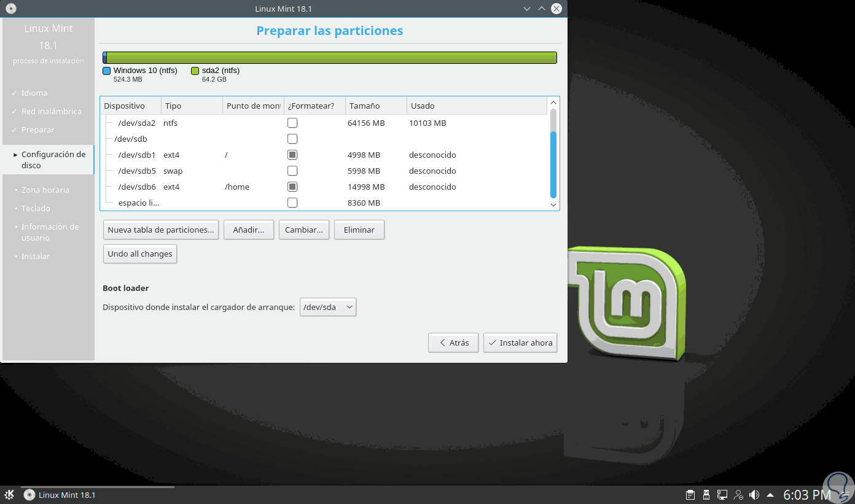The height and width of the screenshot is (504, 855).
Task: Click the 'ntfs' type cell for /dev/sda2
Action: (x=170, y=123)
